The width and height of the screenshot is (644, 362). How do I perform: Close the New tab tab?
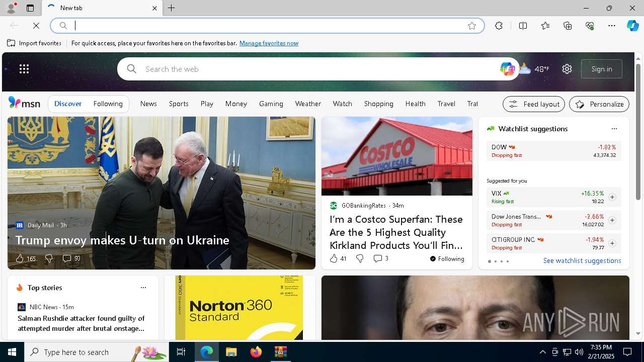(154, 8)
